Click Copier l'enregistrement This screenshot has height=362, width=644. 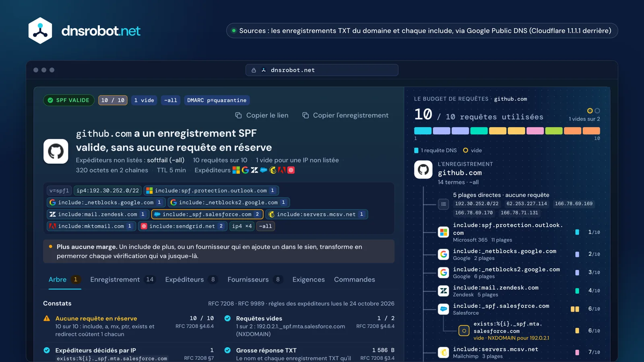coord(345,115)
